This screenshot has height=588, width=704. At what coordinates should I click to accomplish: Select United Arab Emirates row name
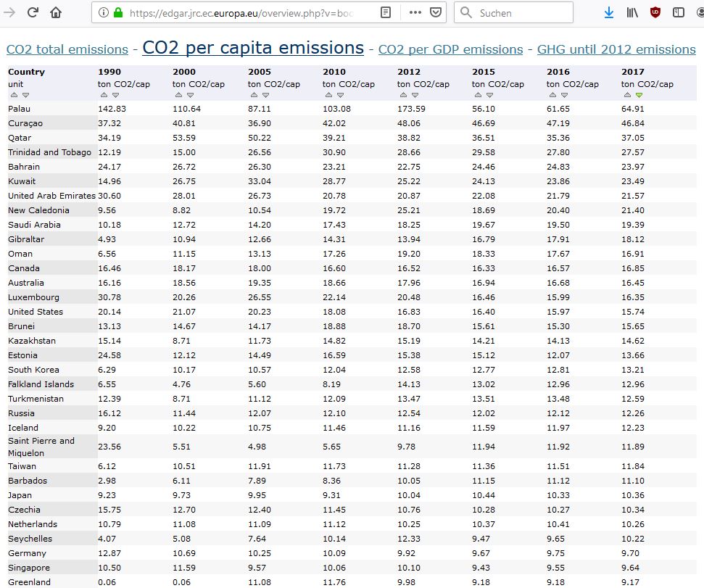(x=51, y=196)
